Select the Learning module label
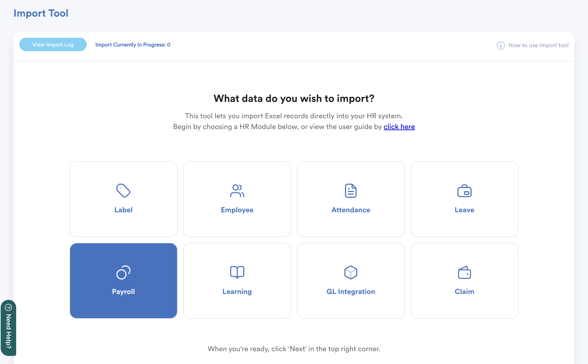The height and width of the screenshot is (364, 588). [237, 292]
